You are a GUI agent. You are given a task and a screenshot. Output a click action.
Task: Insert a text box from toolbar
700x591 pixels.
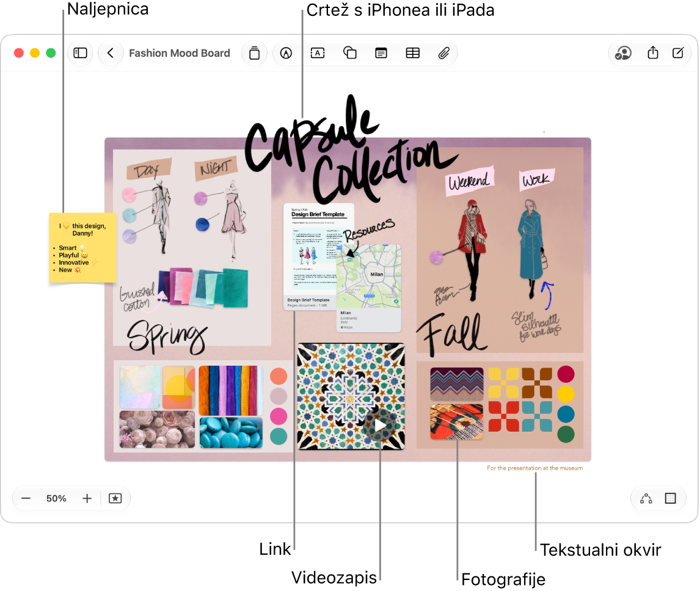pyautogui.click(x=318, y=53)
